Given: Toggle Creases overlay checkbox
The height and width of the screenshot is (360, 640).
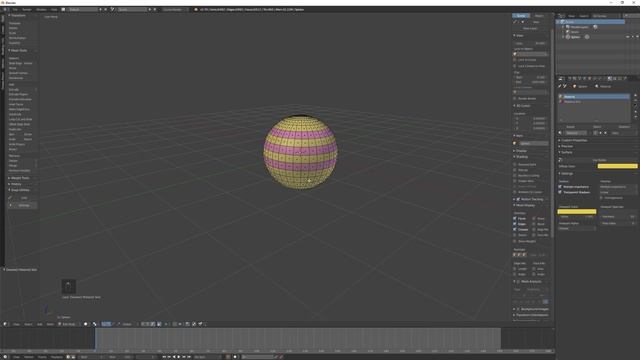Looking at the screenshot, I should [515, 229].
